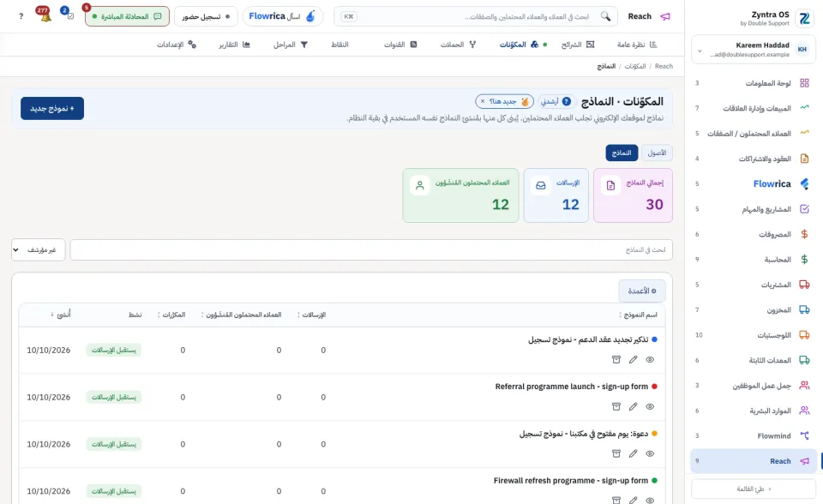Open المشاريع والمهام in sidebar
This screenshot has height=504, width=823.
753,209
